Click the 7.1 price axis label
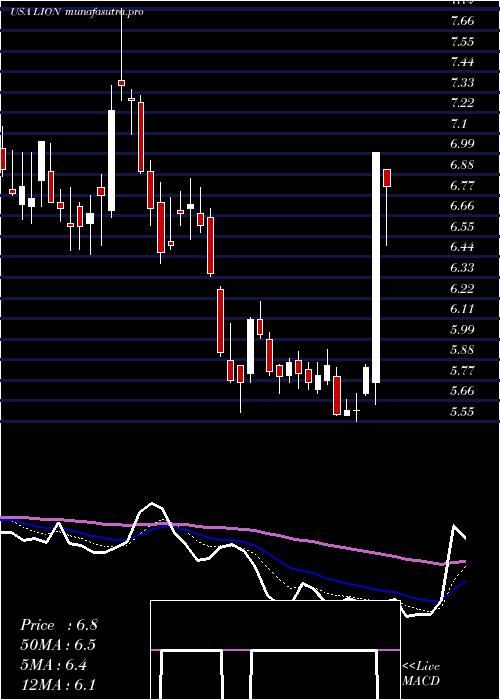This screenshot has width=500, height=700. 459,124
